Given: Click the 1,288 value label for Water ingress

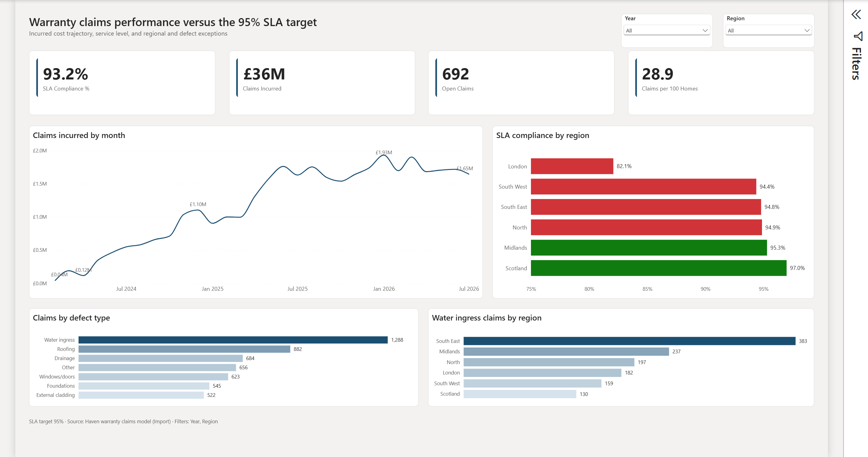Looking at the screenshot, I should pos(397,340).
